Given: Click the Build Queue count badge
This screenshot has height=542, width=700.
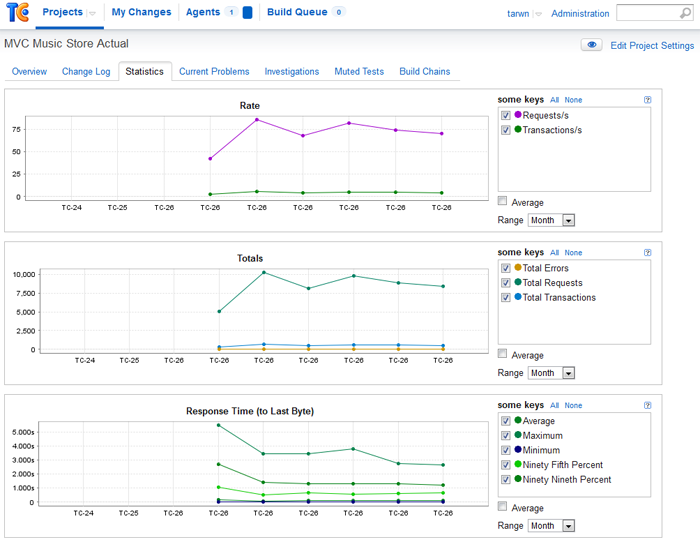Looking at the screenshot, I should click(x=339, y=12).
